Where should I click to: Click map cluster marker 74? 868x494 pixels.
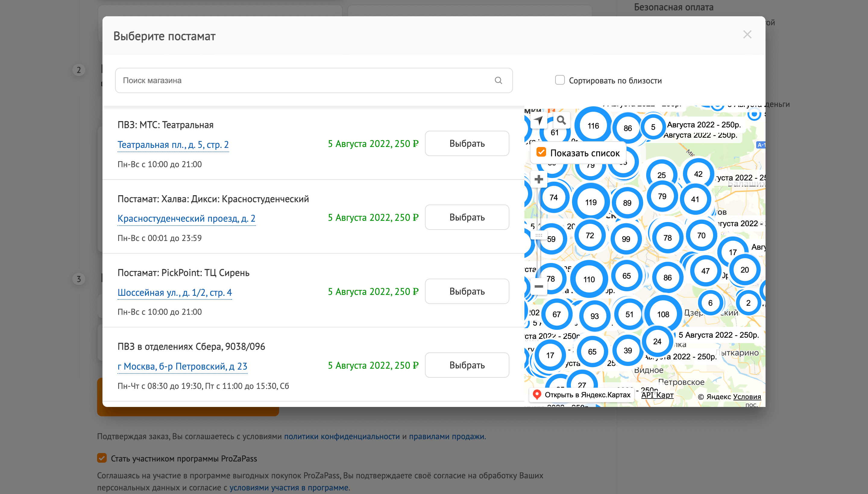pyautogui.click(x=554, y=198)
